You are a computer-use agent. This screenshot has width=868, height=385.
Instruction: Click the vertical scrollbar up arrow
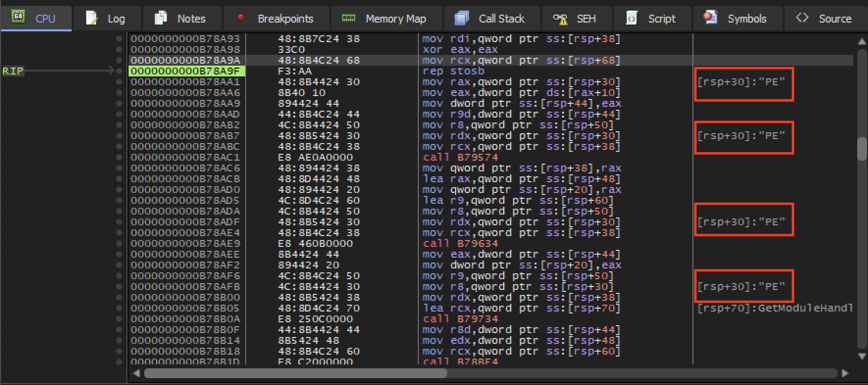point(862,41)
